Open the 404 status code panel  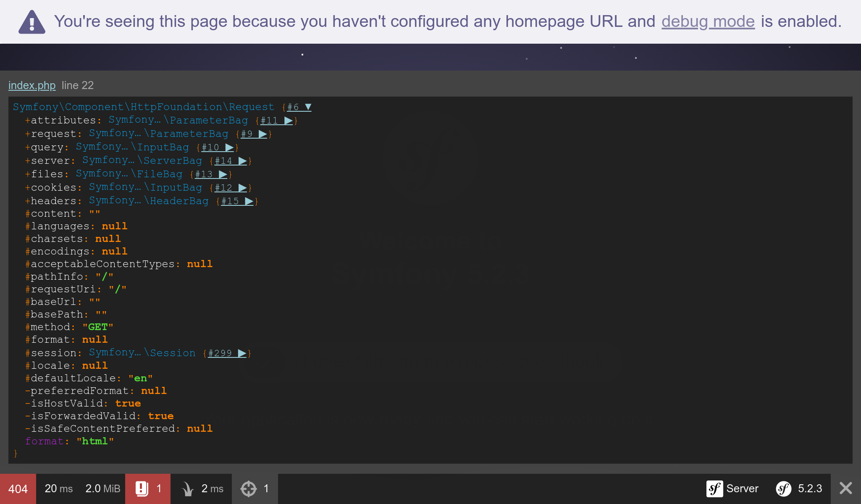[x=18, y=489]
